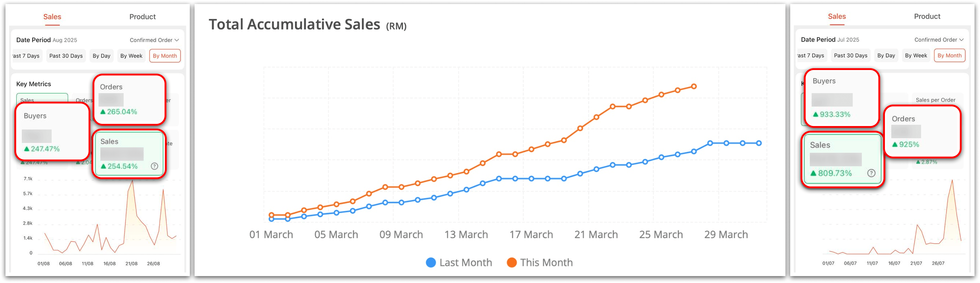Click the help icon in the 254.54% Sales card
The width and height of the screenshot is (980, 283).
click(x=155, y=166)
